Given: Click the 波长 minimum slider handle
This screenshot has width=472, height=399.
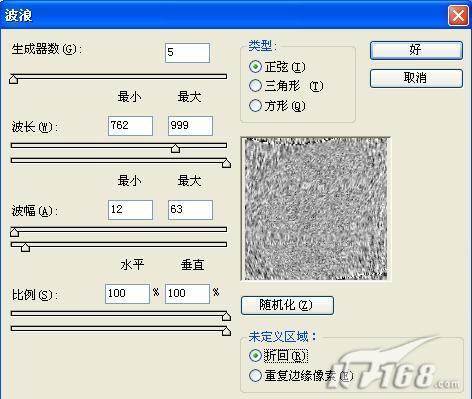Looking at the screenshot, I should 175,148.
